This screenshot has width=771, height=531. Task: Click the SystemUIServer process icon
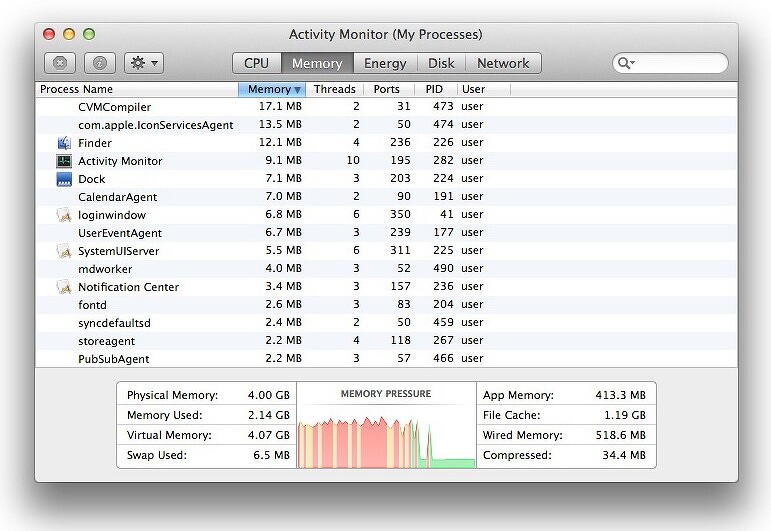(x=64, y=251)
